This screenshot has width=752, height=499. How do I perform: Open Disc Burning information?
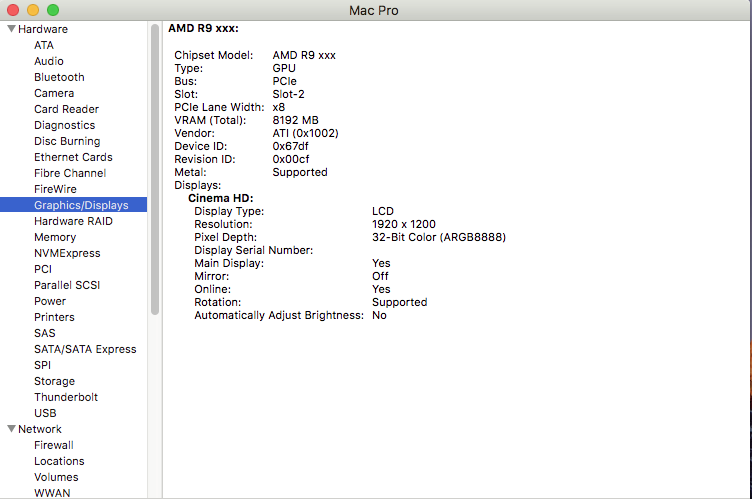pyautogui.click(x=67, y=141)
